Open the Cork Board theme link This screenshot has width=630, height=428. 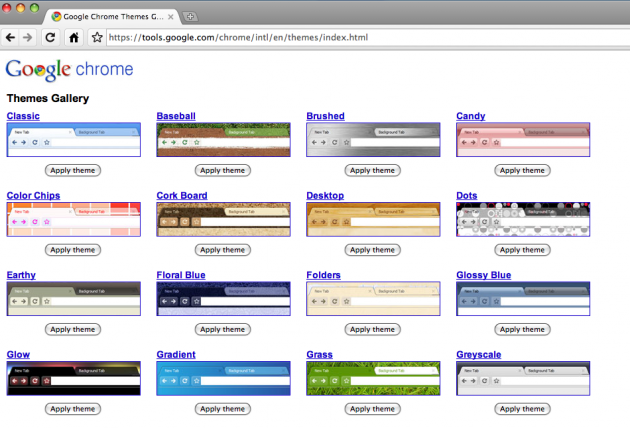[x=182, y=195]
